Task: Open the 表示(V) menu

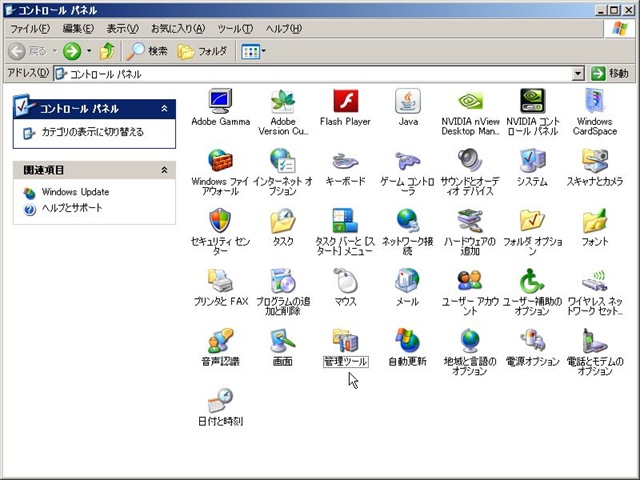Action: 122,29
